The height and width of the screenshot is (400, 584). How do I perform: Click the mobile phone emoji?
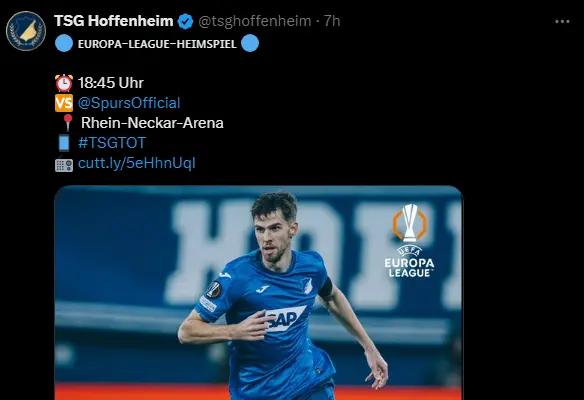(64, 143)
